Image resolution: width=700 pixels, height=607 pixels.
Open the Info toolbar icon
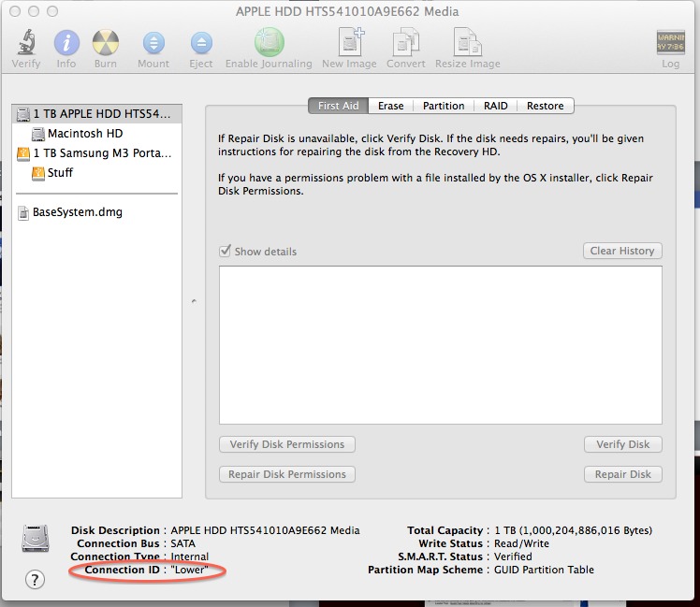(x=66, y=43)
